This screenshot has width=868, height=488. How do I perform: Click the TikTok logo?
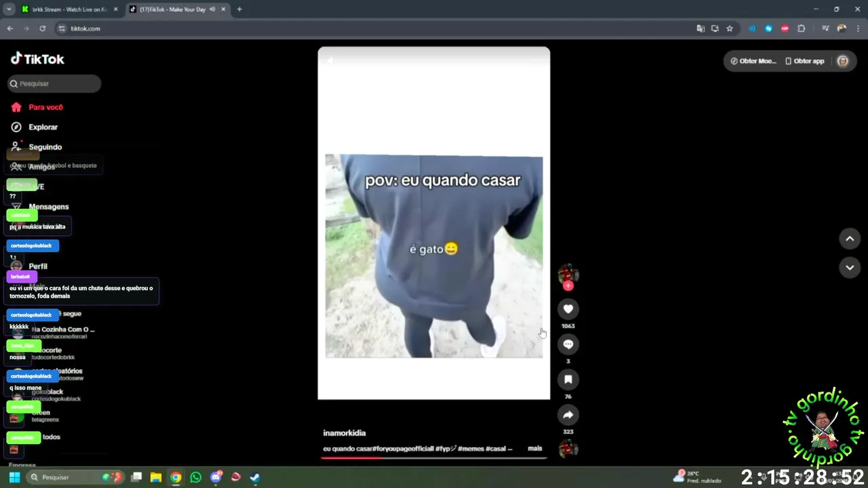pyautogui.click(x=37, y=59)
